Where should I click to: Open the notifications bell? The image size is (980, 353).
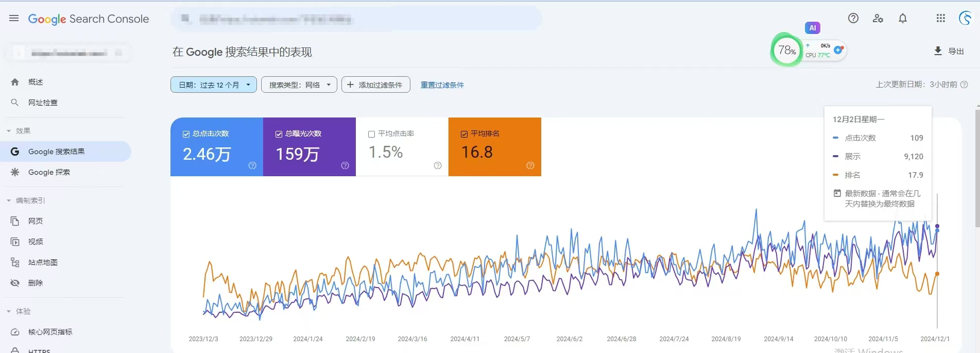pos(903,19)
